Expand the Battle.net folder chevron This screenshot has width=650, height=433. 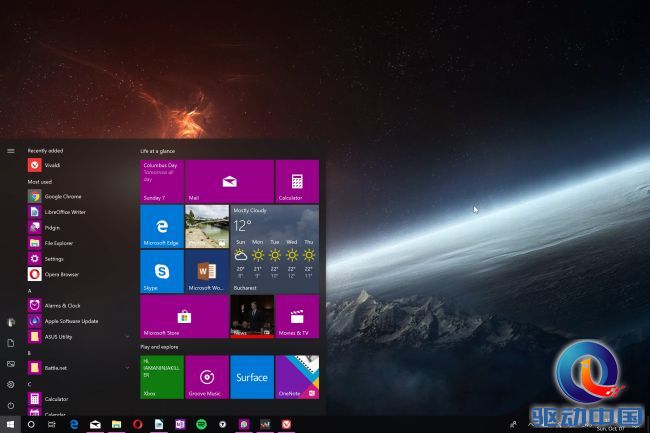pos(127,368)
